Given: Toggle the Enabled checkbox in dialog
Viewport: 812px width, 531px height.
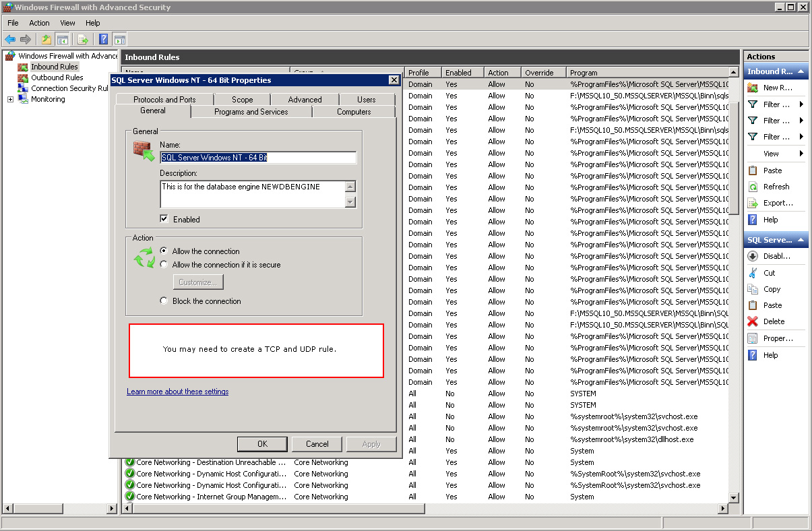Looking at the screenshot, I should click(x=164, y=219).
